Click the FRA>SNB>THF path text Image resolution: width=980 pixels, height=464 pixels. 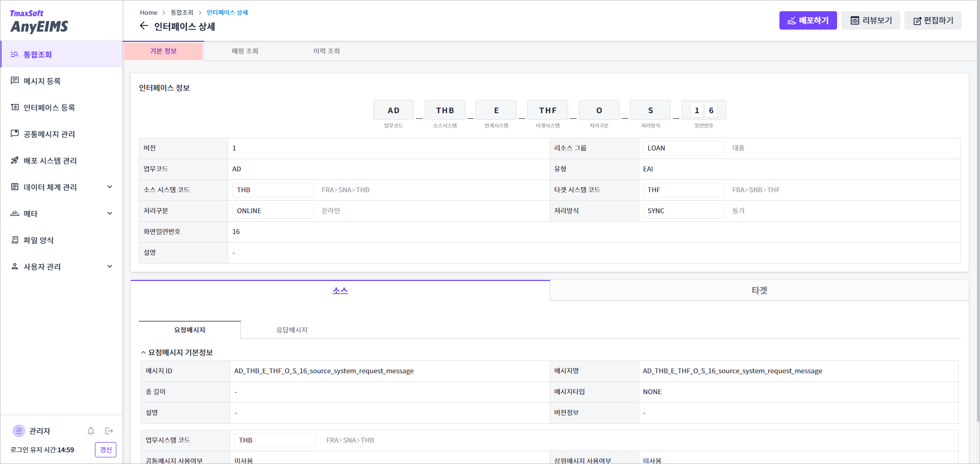pos(756,190)
